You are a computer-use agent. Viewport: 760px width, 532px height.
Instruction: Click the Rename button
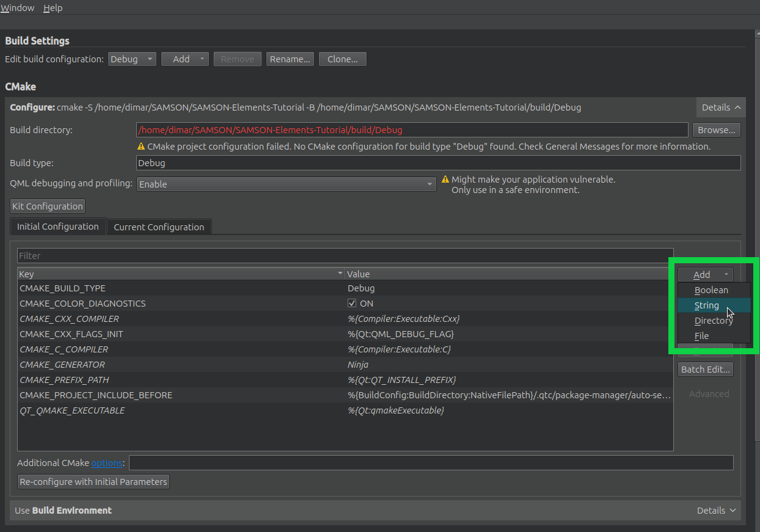(x=290, y=59)
